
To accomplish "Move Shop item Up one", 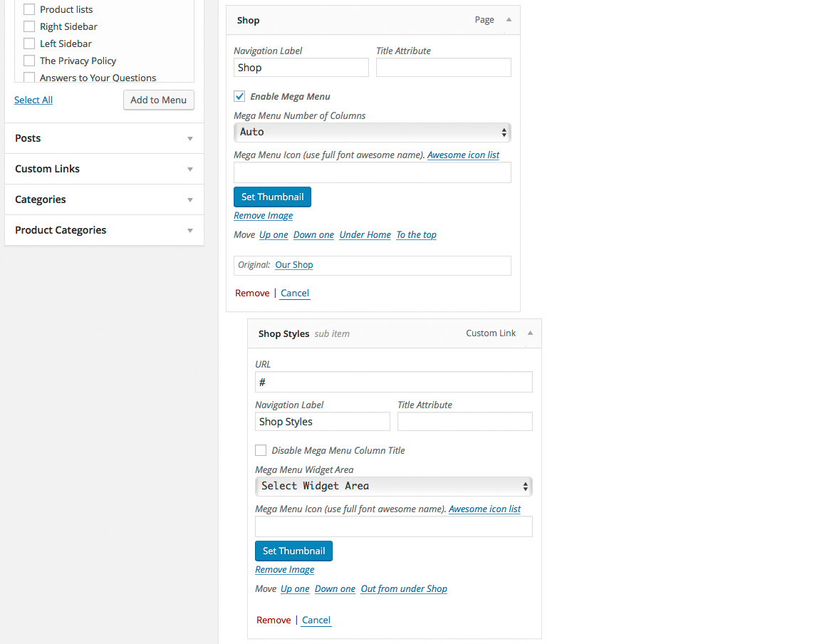I will pos(274,234).
